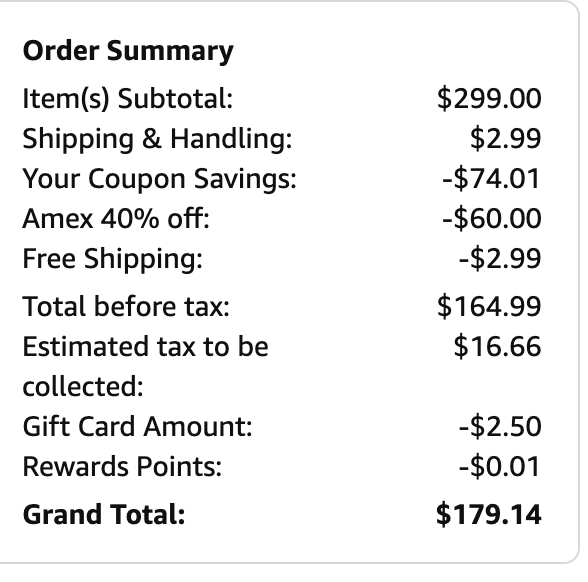Select the Shipping & Handling label
Viewport: 588px width, 582px height.
[157, 139]
